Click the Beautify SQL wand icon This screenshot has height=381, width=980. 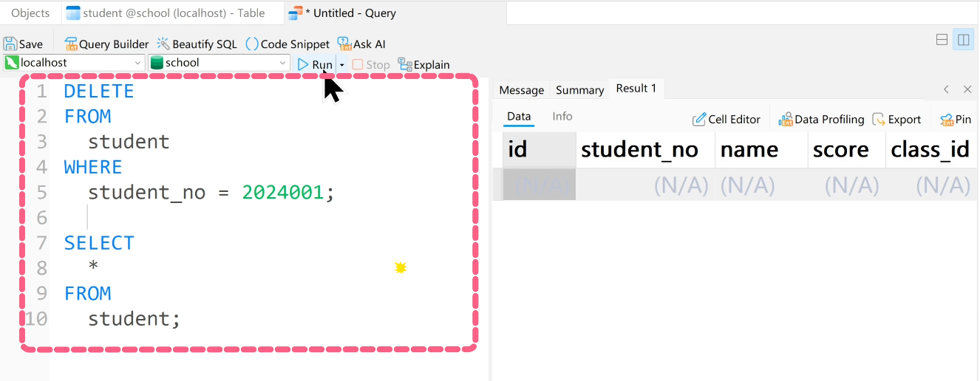(x=163, y=44)
